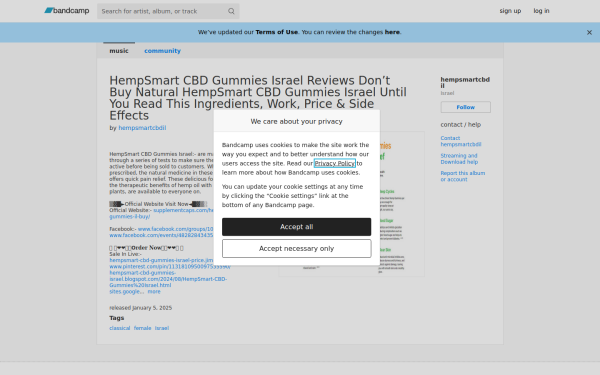The height and width of the screenshot is (375, 600).
Task: Choose Accept necessary only
Action: pyautogui.click(x=297, y=249)
